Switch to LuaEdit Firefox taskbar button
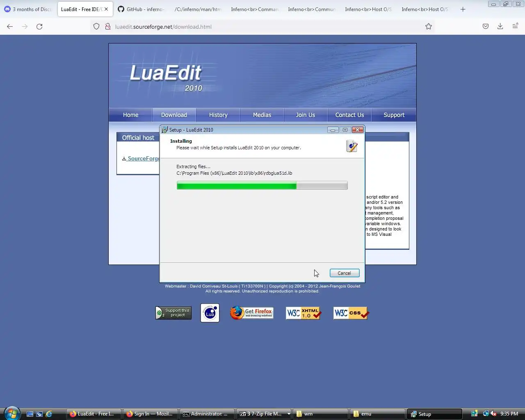This screenshot has width=525, height=420. click(94, 414)
